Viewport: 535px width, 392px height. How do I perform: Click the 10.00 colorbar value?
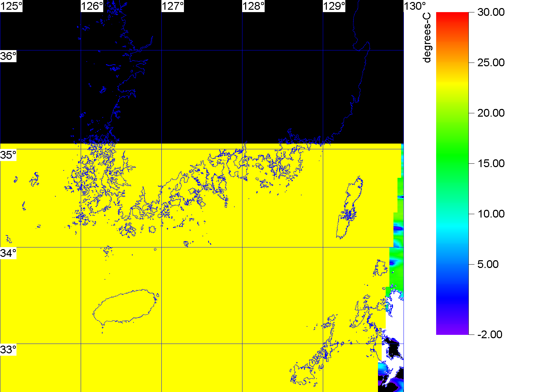pos(491,214)
